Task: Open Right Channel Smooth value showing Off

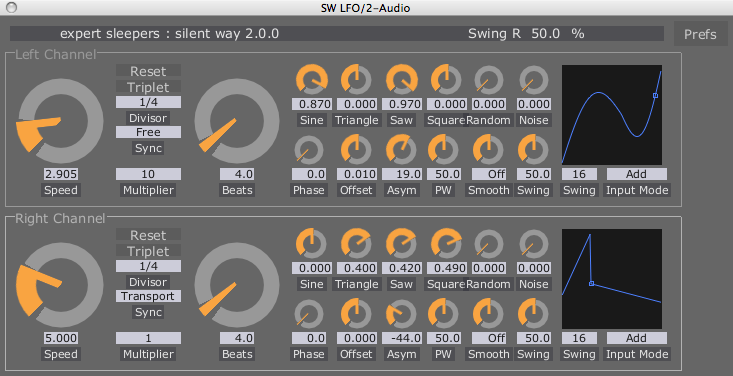Action: pos(489,338)
